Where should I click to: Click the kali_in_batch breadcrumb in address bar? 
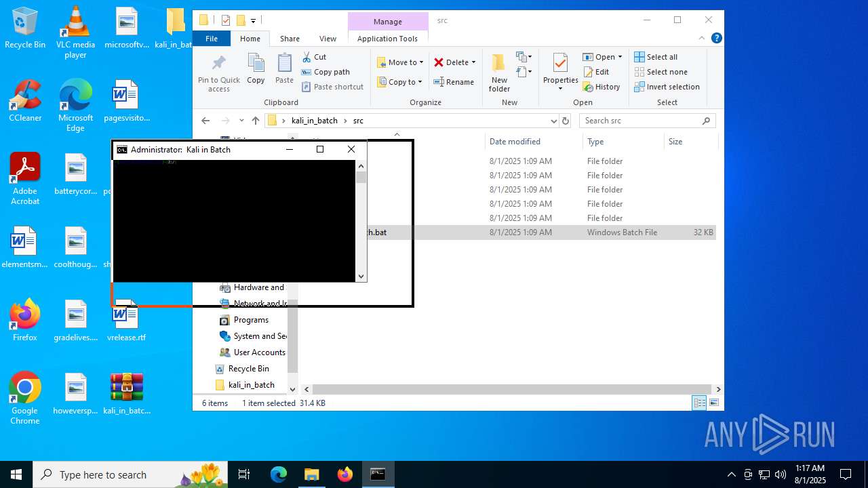point(315,121)
